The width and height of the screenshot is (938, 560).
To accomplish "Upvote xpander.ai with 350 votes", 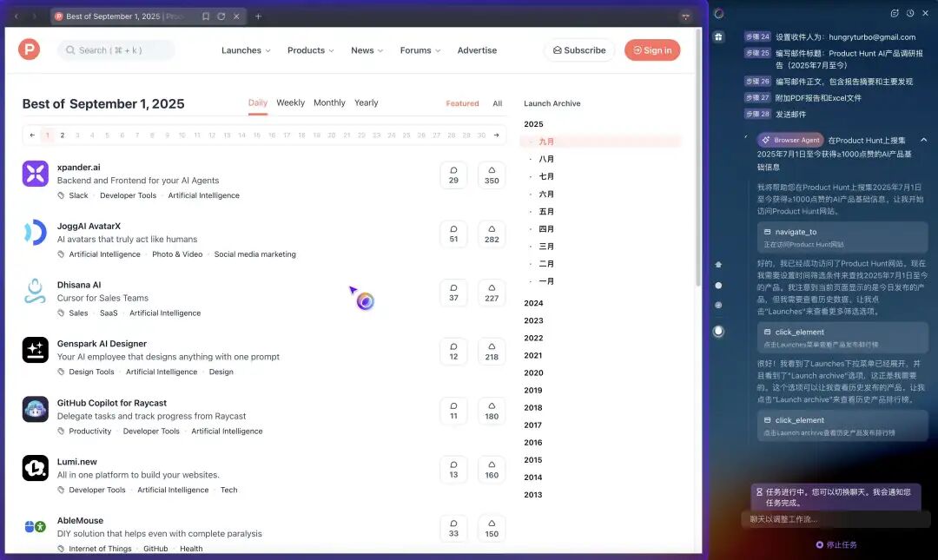I will coord(492,175).
